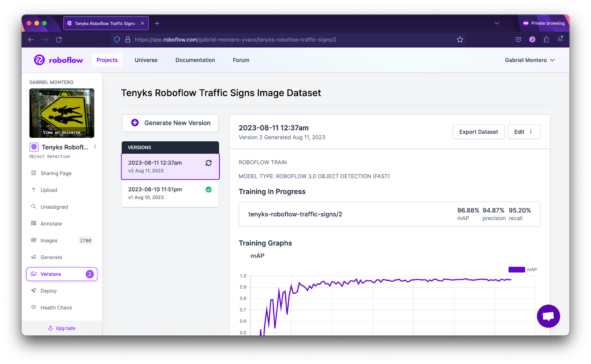Open the three-dot menu next to Edit

(x=530, y=131)
